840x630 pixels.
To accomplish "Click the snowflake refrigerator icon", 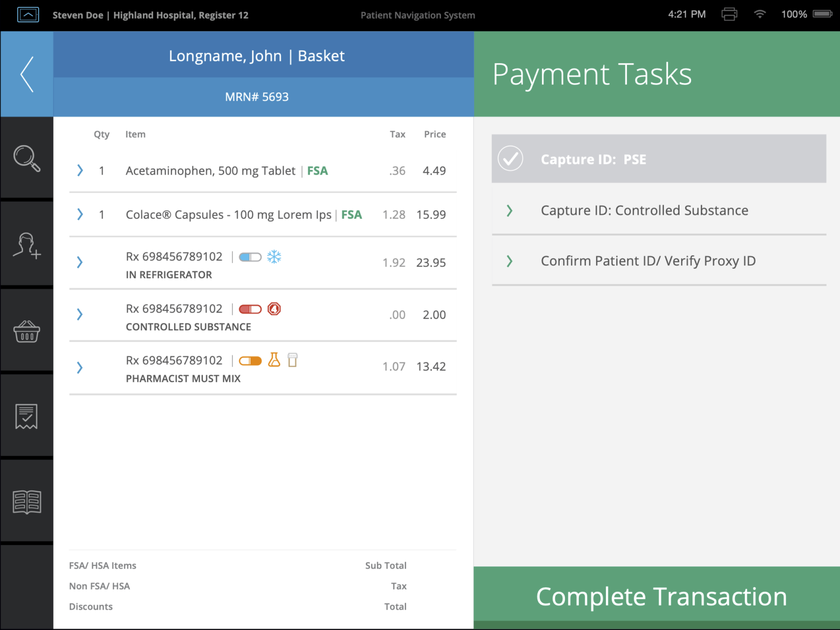I will point(274,257).
